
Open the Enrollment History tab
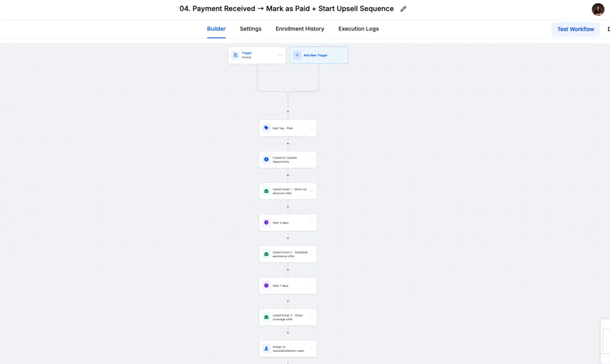300,29
